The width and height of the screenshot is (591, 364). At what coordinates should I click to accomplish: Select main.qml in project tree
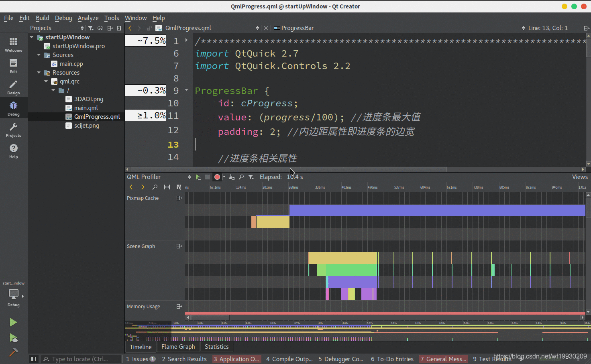86,108
